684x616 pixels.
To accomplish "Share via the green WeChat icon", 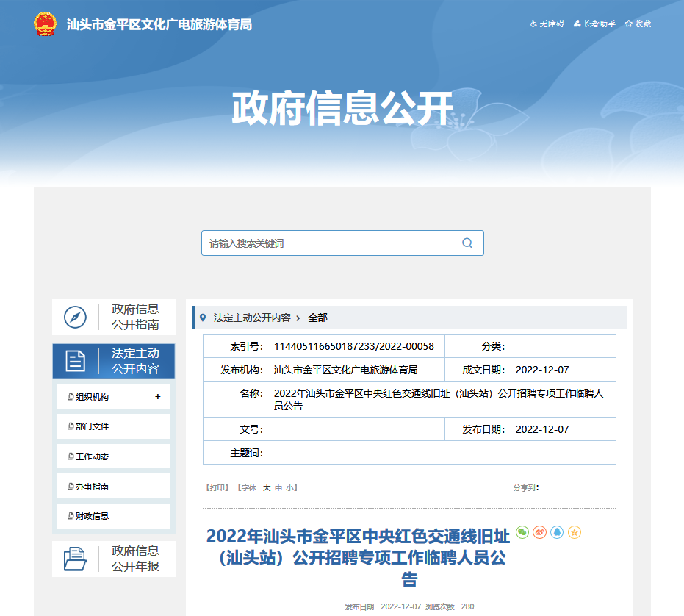I will pos(522,532).
